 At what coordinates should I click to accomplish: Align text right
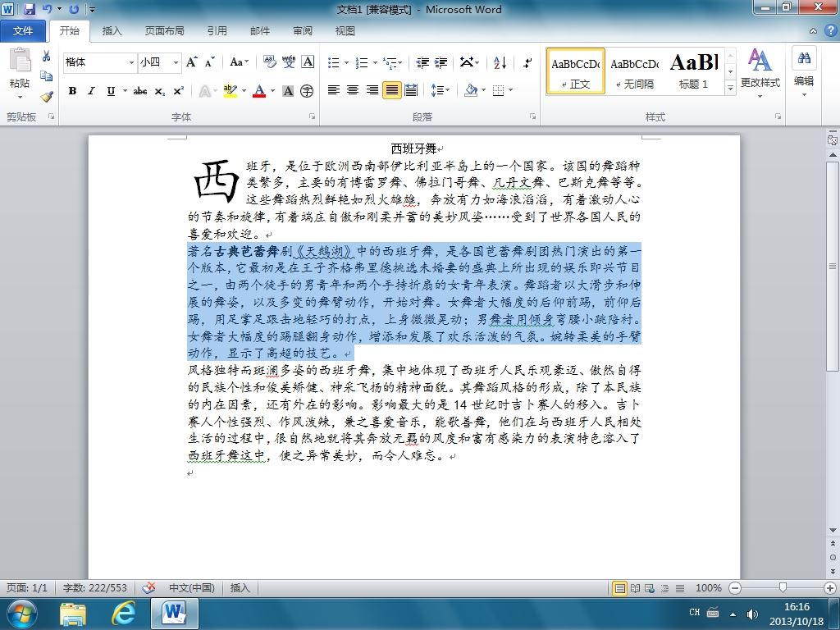372,90
